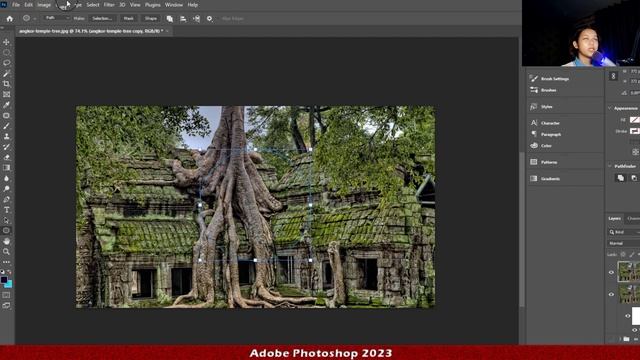Image resolution: width=640 pixels, height=360 pixels.
Task: Select the Zoom tool
Action: click(x=6, y=252)
